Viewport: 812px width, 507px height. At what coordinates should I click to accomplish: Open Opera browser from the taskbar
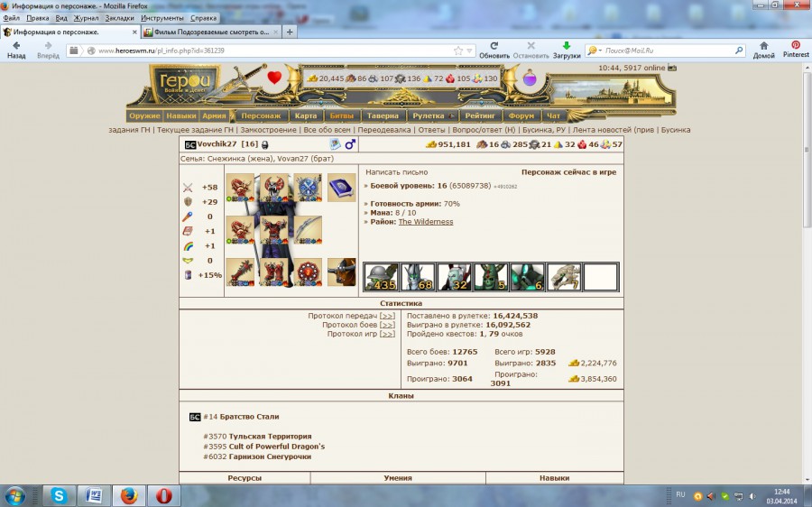click(163, 496)
